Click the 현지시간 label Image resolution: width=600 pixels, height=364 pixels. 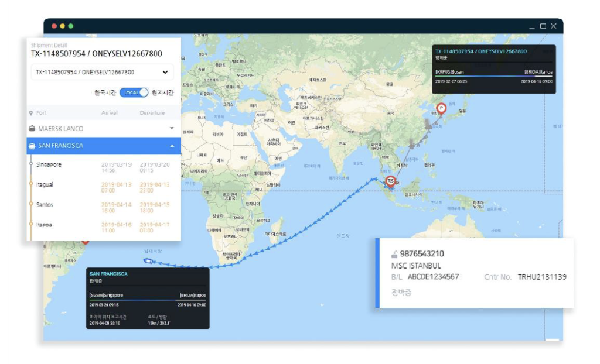coord(163,92)
